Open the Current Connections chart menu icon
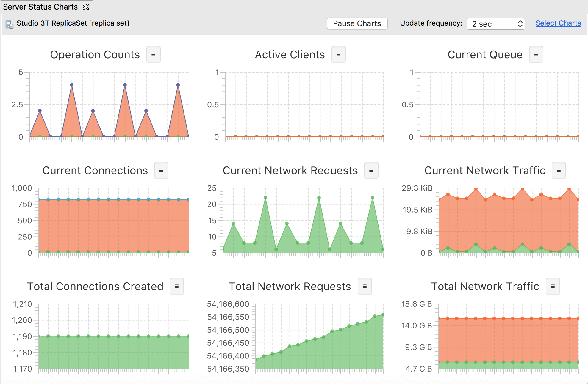588x384 pixels. (x=161, y=170)
